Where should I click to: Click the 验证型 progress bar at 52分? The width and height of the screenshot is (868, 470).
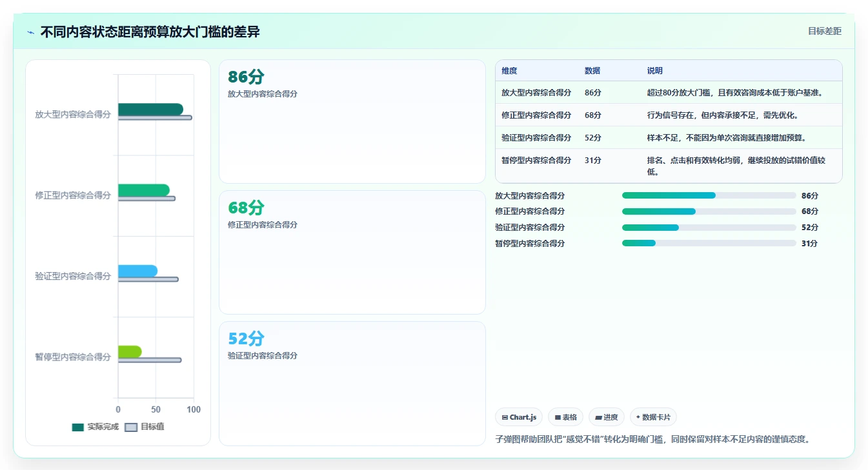(709, 228)
